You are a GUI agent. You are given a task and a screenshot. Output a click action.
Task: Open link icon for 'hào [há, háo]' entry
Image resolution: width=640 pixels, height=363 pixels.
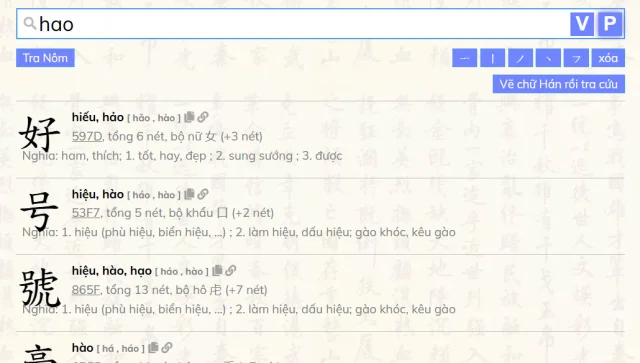tap(167, 347)
